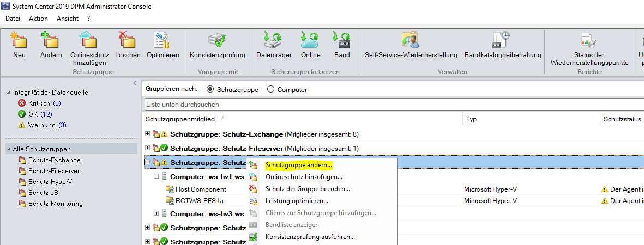Image resolution: width=644 pixels, height=245 pixels.
Task: Expand the Schutz-Fileserver protection group row
Action: [x=148, y=148]
